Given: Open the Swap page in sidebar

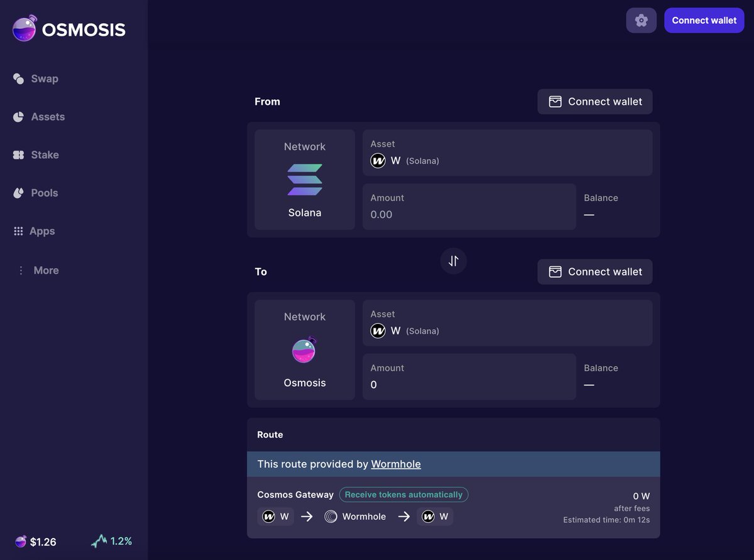Looking at the screenshot, I should [x=36, y=78].
